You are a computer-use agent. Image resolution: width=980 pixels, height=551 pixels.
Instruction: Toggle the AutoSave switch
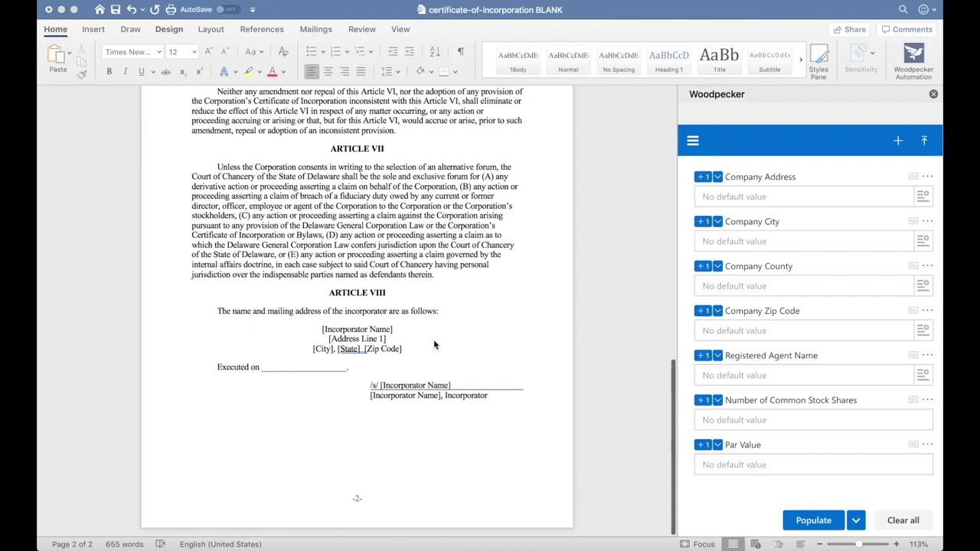click(227, 10)
